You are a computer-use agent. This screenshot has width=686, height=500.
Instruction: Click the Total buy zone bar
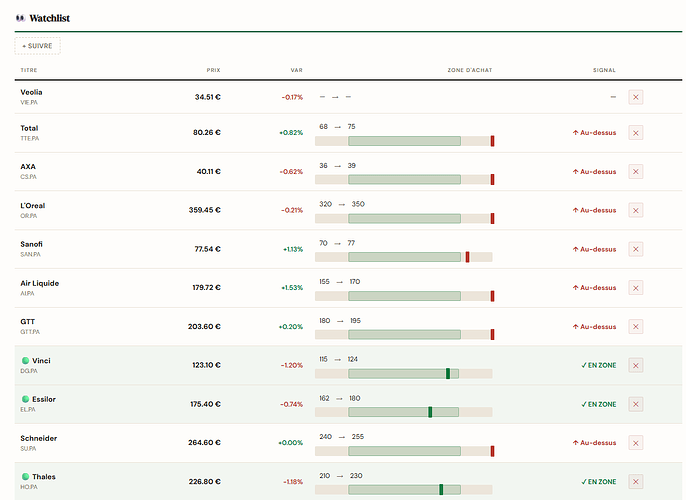tap(404, 141)
